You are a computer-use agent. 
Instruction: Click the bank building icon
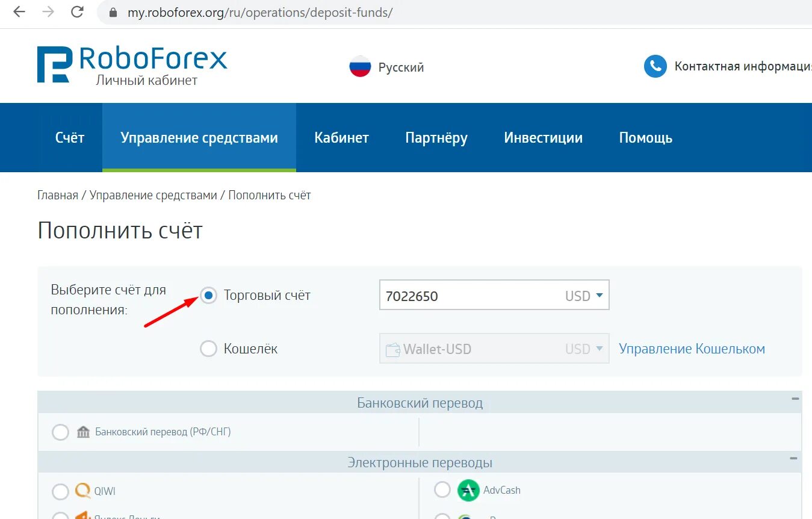(x=83, y=432)
